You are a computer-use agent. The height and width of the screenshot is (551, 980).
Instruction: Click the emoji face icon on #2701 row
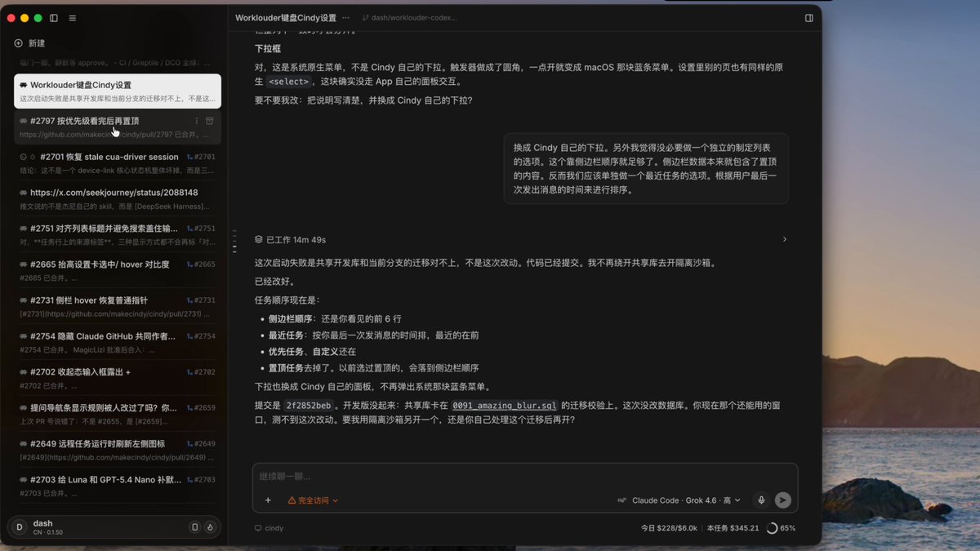[x=23, y=157]
